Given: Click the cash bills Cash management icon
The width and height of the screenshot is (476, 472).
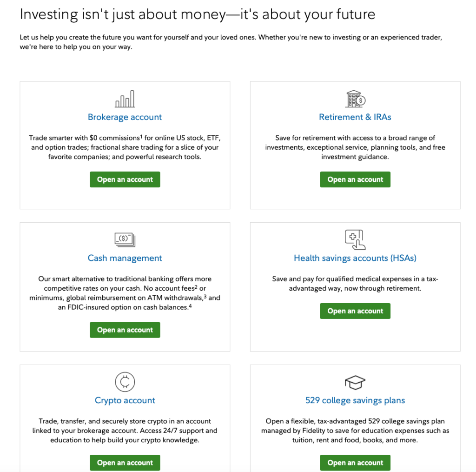Looking at the screenshot, I should [125, 240].
